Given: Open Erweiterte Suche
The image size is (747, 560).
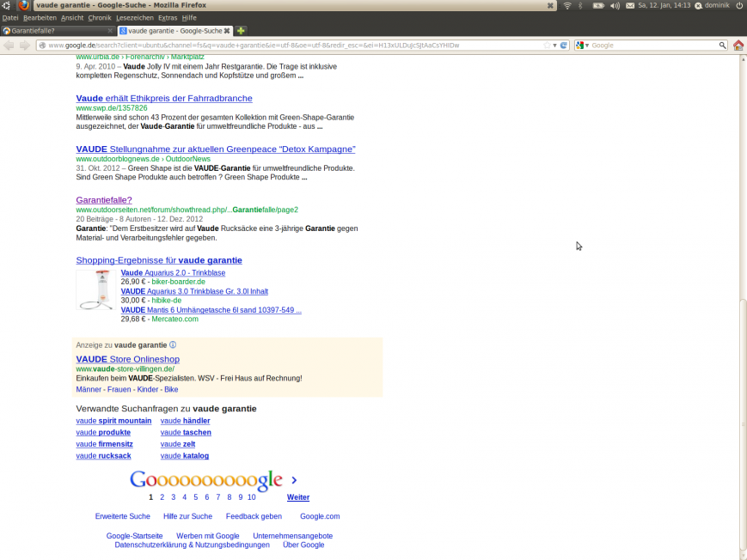Looking at the screenshot, I should point(122,516).
